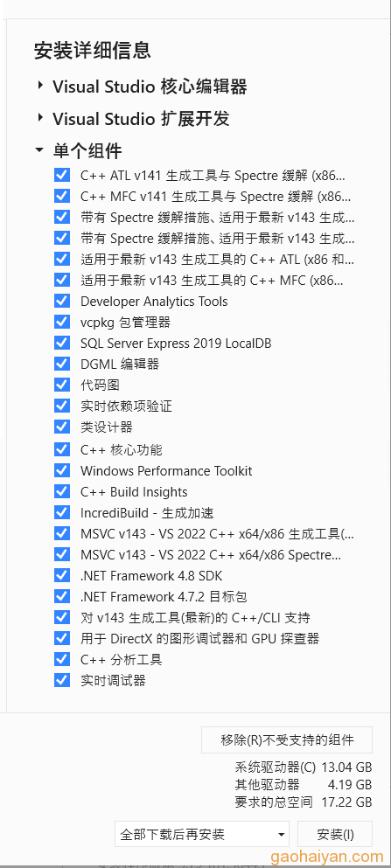Uncheck 实时调试器 component
This screenshot has height=868, width=391.
pyautogui.click(x=62, y=680)
